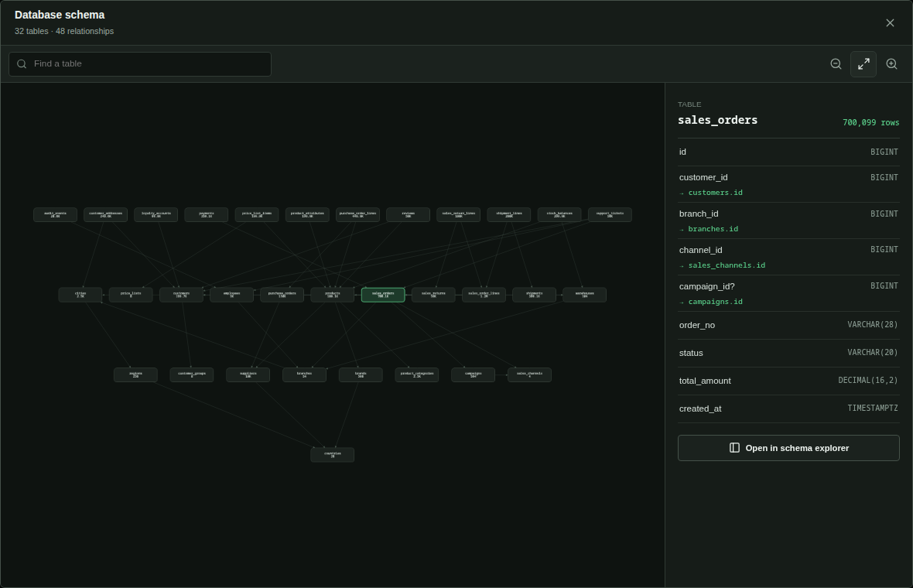Close the Database schema dialog

[x=890, y=22]
